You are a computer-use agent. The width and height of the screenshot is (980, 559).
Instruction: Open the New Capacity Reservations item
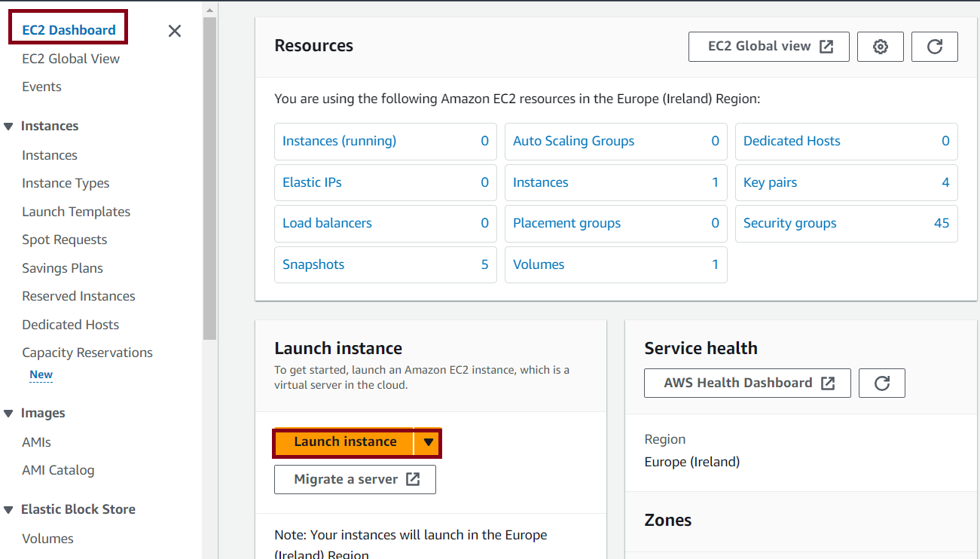click(41, 374)
